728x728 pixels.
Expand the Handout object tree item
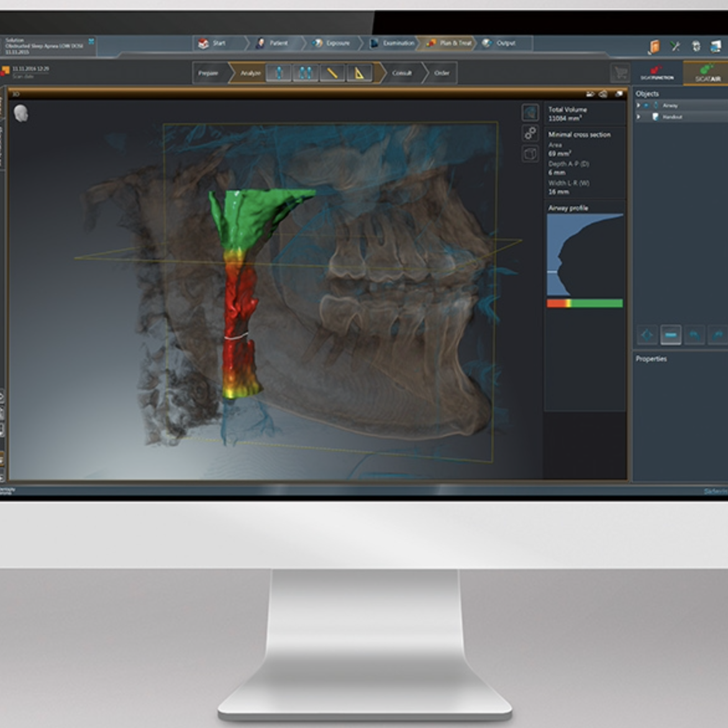click(639, 117)
